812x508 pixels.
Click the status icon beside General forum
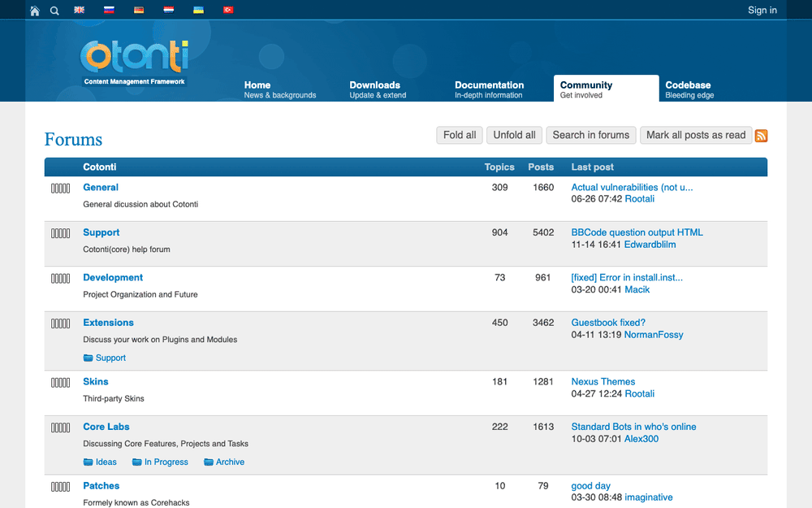pyautogui.click(x=61, y=189)
